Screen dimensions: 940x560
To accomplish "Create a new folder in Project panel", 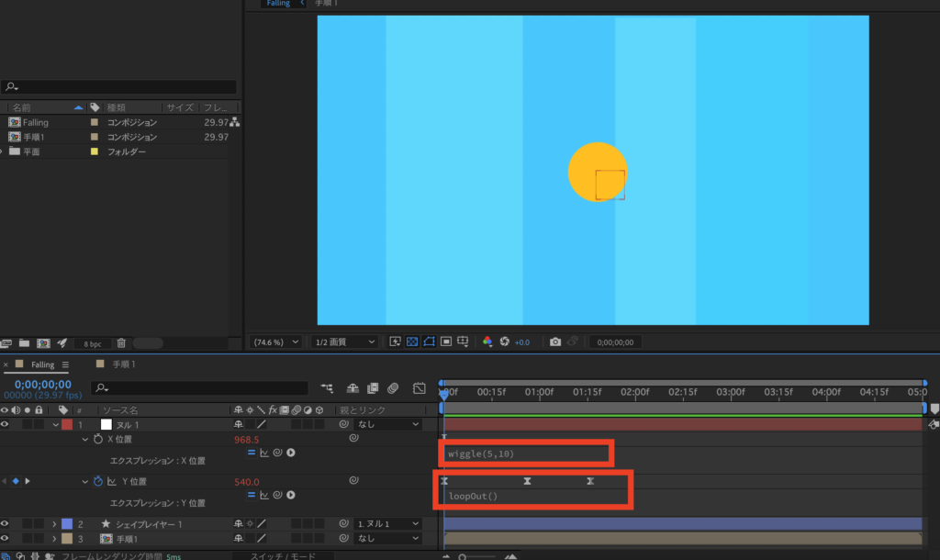I will 25,343.
